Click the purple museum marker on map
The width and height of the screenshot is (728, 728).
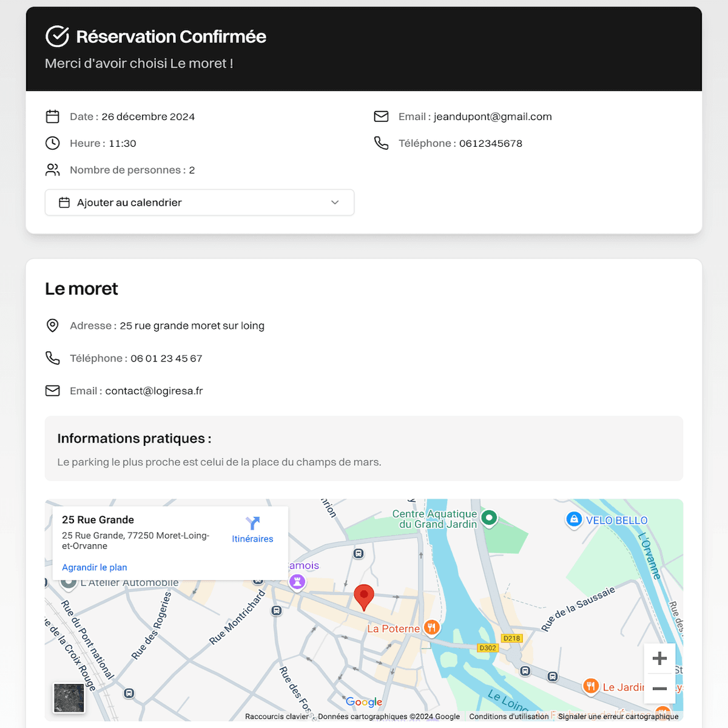tap(297, 582)
